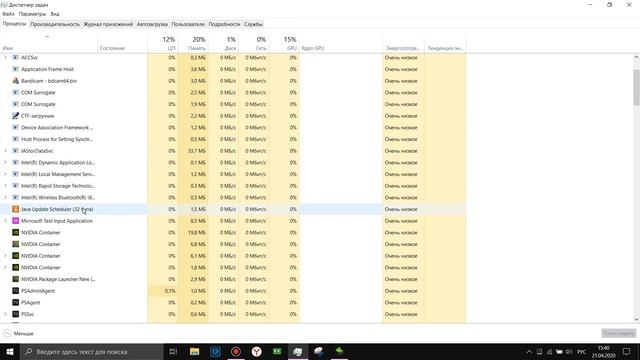Open Yandex Browser from the taskbar
The height and width of the screenshot is (360, 640).
click(x=256, y=351)
